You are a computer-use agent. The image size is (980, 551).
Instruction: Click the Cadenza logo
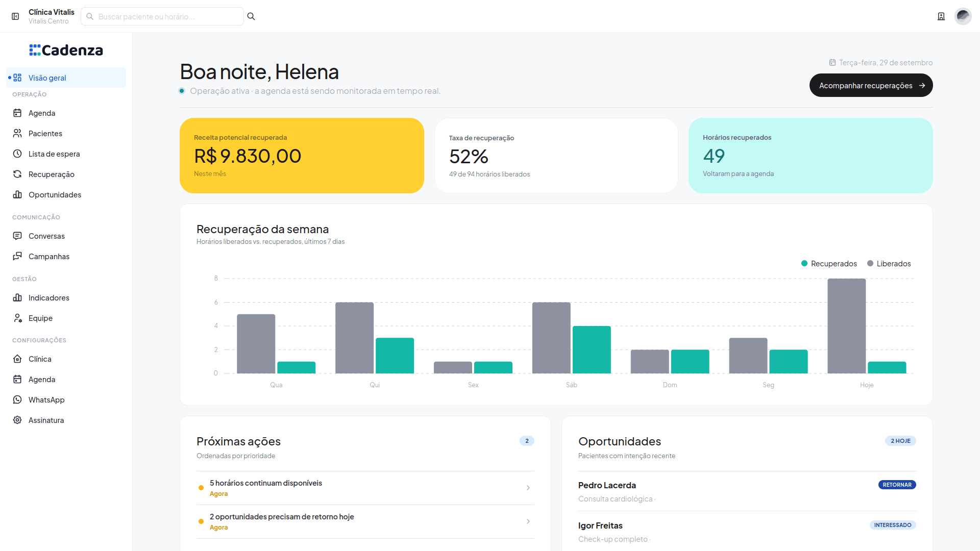[66, 50]
